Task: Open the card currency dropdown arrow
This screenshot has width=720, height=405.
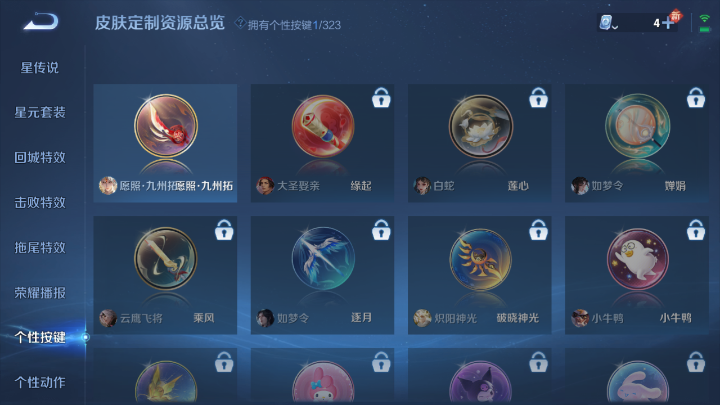Action: point(615,27)
